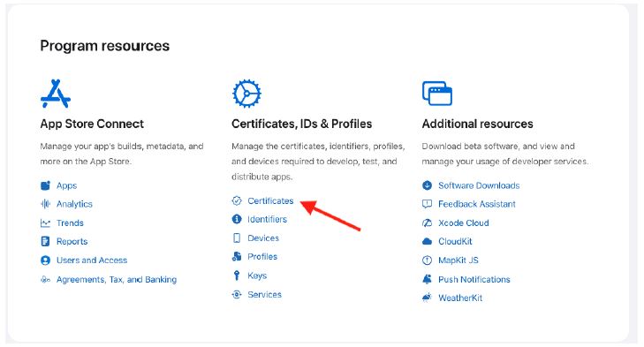Click the compass icon beside MapKit JS
This screenshot has width=644, height=347.
click(x=428, y=260)
